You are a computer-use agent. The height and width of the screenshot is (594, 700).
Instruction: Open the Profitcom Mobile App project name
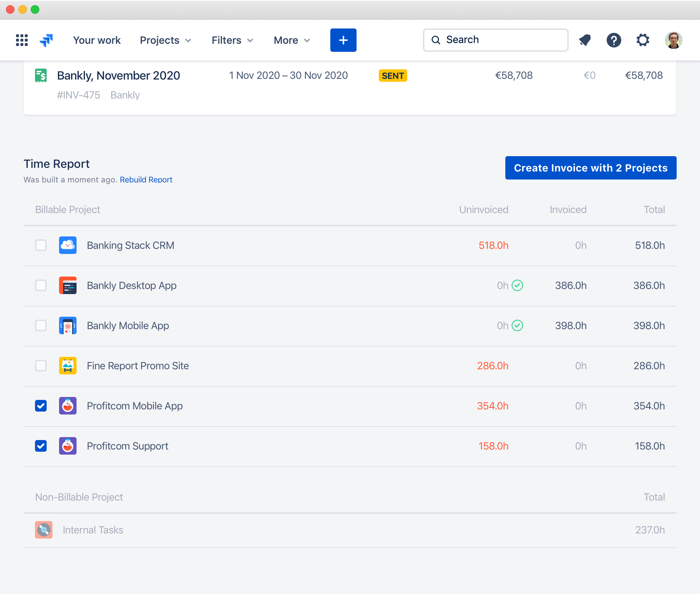tap(135, 406)
